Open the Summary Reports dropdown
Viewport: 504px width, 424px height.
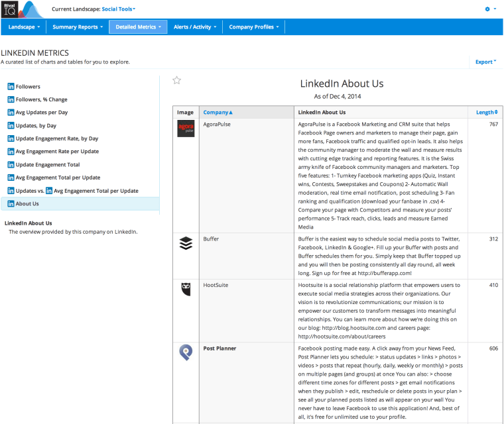point(78,27)
